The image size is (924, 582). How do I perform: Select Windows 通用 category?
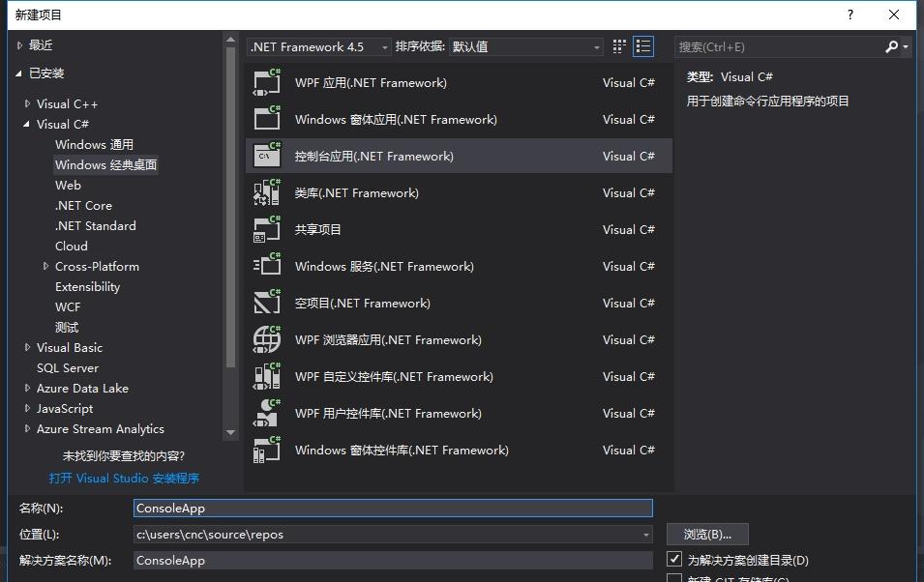(x=94, y=144)
